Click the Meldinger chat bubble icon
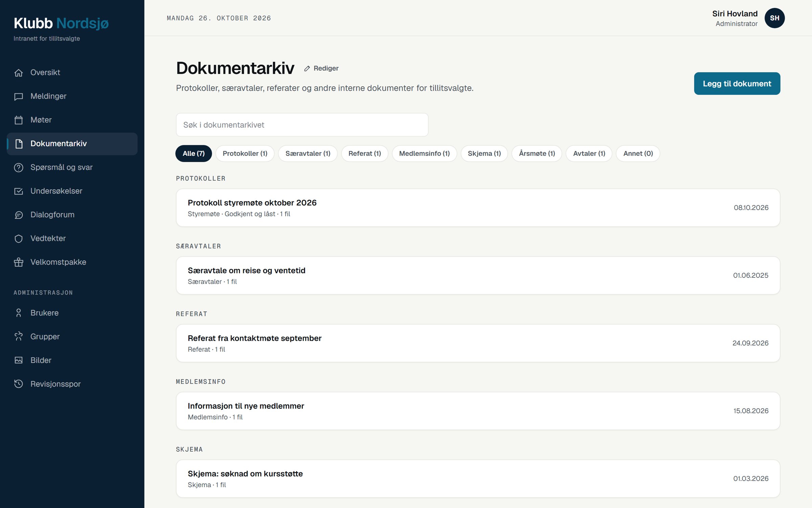The image size is (812, 508). tap(19, 96)
